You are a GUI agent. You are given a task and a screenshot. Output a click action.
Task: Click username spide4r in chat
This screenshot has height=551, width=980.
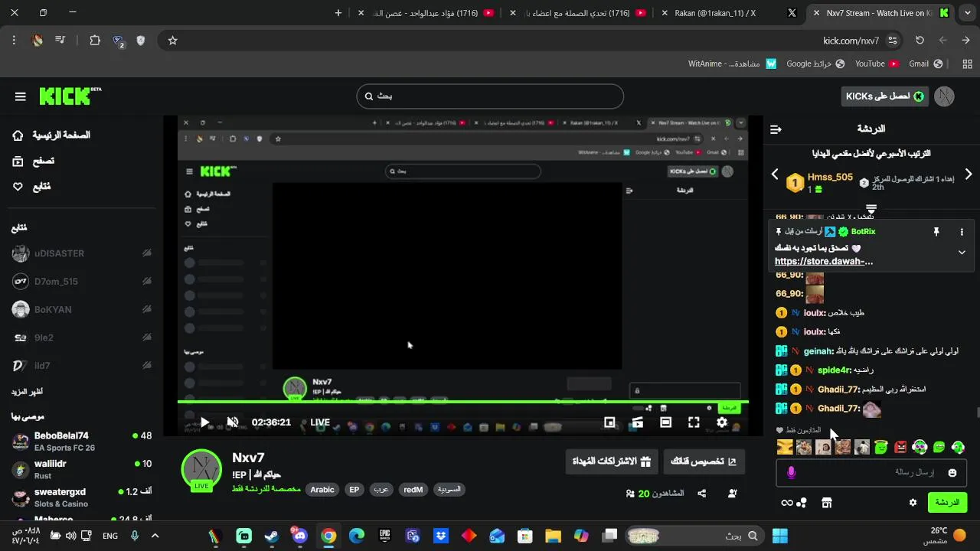pos(835,370)
